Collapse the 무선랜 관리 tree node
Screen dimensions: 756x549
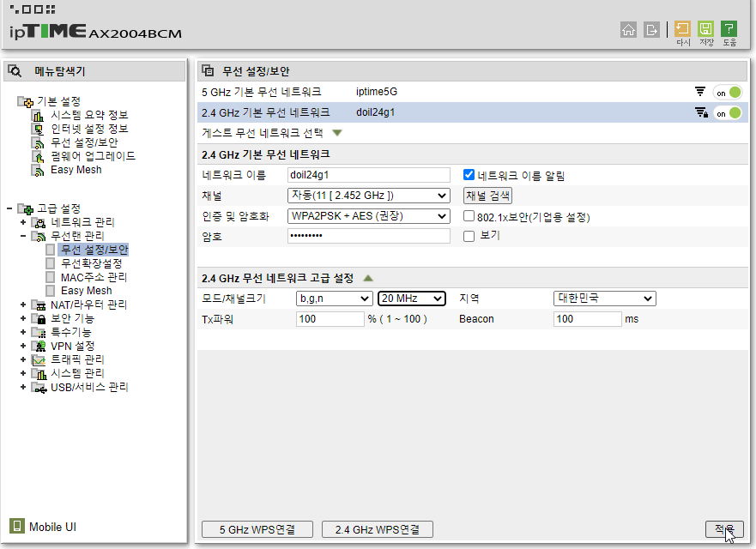pos(22,236)
